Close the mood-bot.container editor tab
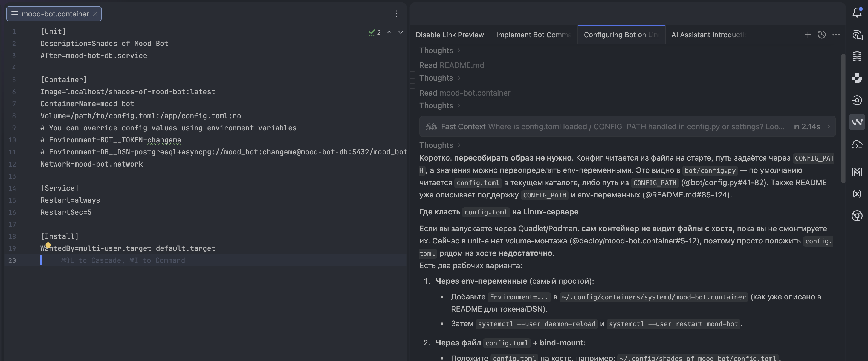 [95, 13]
